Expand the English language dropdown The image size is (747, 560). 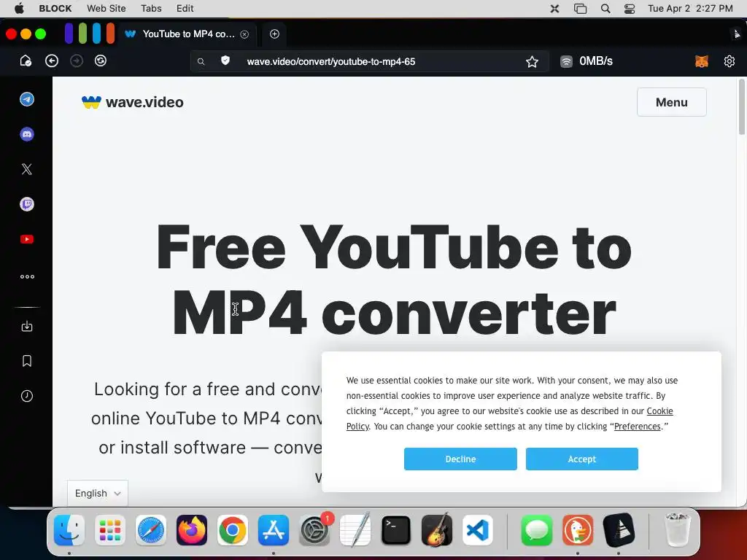tap(98, 494)
